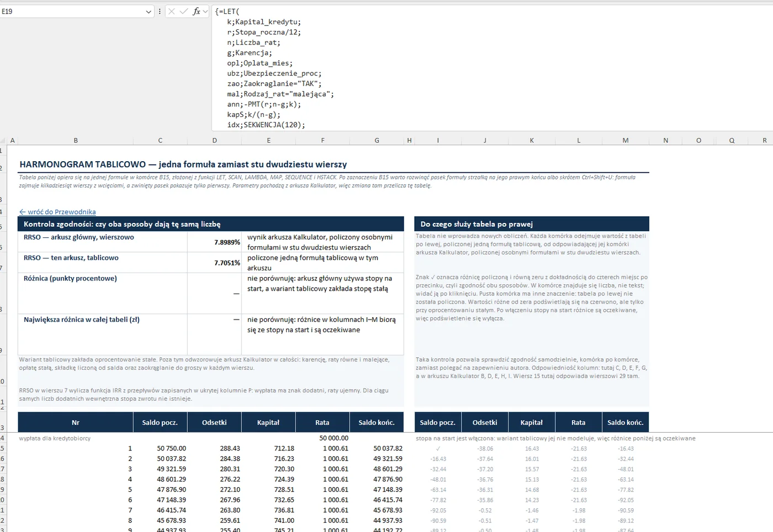773x532 pixels.
Task: Select column Q header
Action: [732, 140]
